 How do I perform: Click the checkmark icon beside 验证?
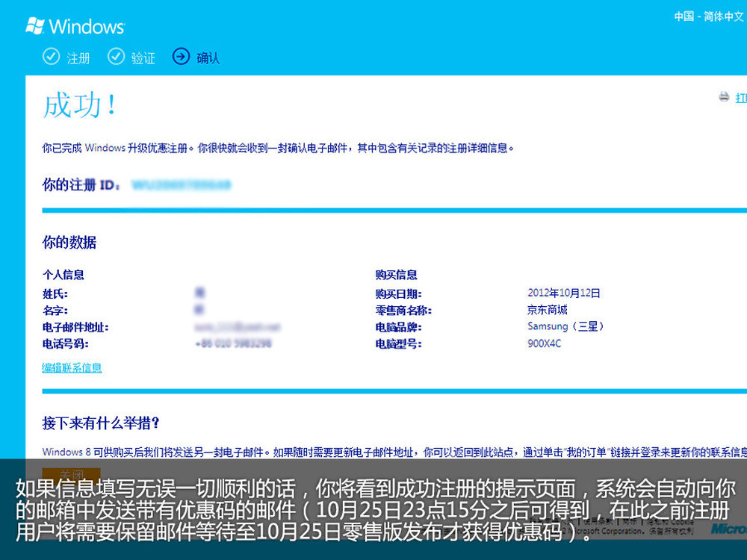click(116, 56)
